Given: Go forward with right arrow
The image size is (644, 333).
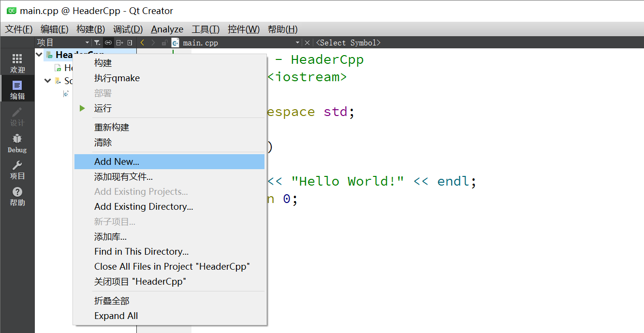Looking at the screenshot, I should (153, 43).
